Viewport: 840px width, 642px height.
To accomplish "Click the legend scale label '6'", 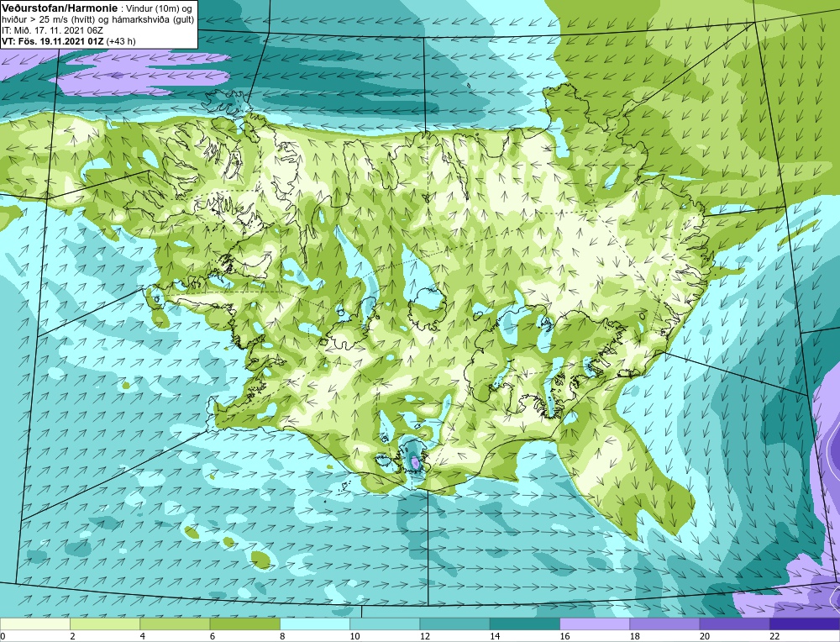I will (x=213, y=636).
